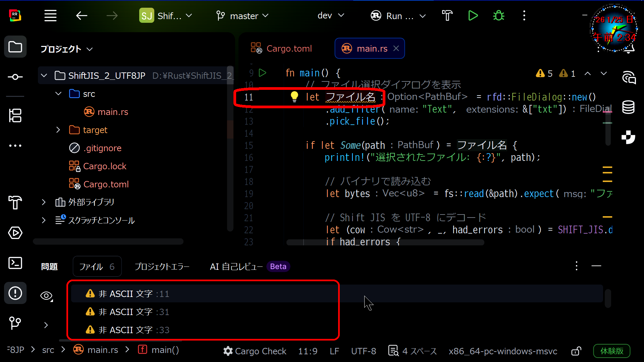Open the Commit tool window icon
The image size is (644, 362).
coord(15,77)
